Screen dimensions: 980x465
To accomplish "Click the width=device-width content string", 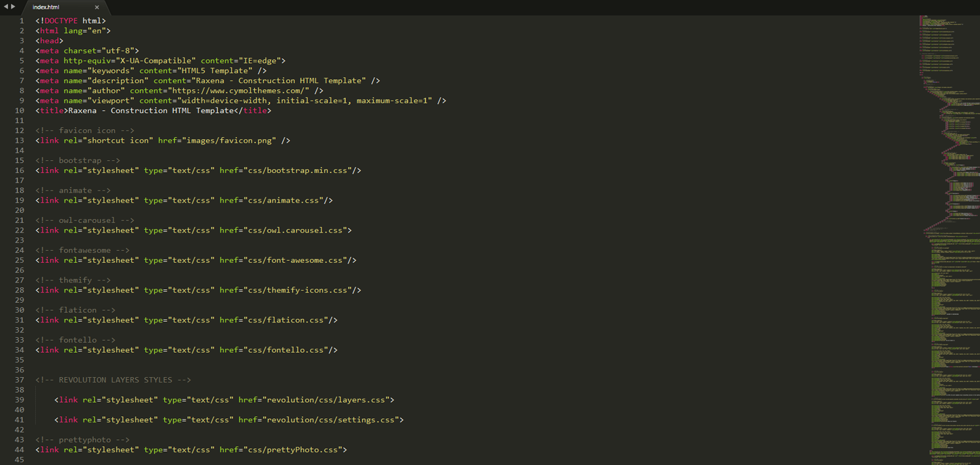I will [x=305, y=101].
